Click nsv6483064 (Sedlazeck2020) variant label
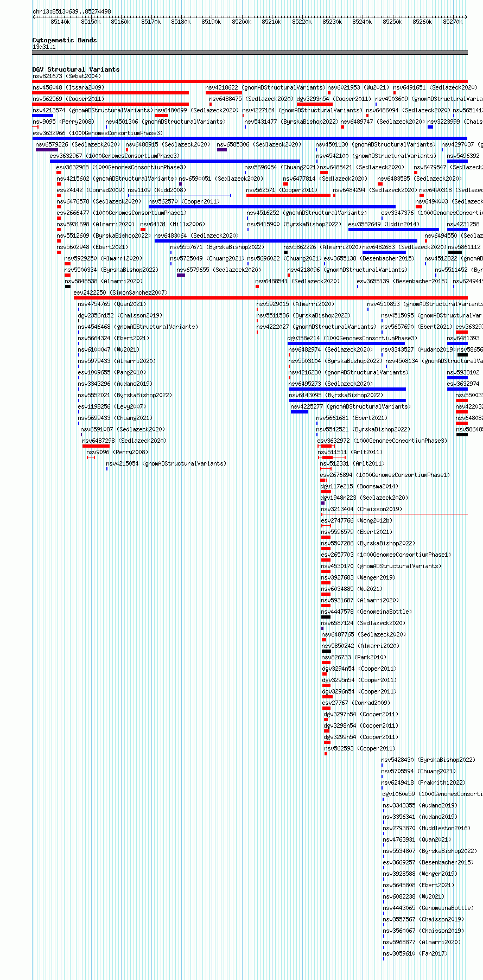The width and height of the screenshot is (483, 980). (x=196, y=236)
